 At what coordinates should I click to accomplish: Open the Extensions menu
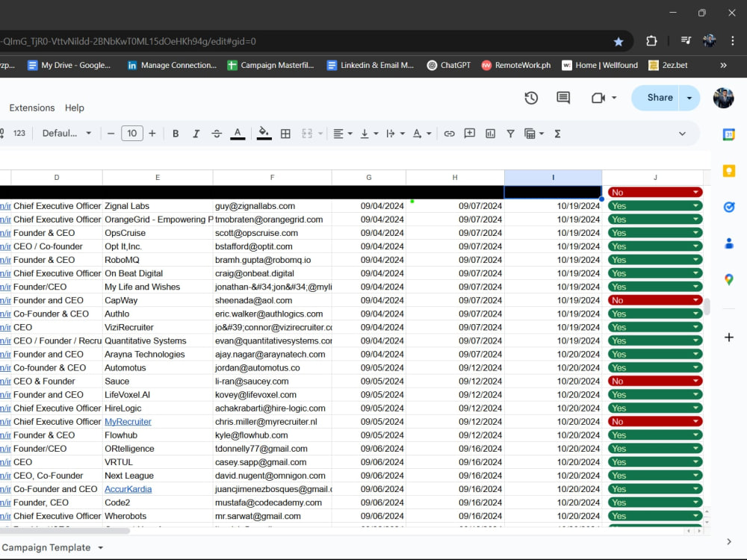pos(32,108)
